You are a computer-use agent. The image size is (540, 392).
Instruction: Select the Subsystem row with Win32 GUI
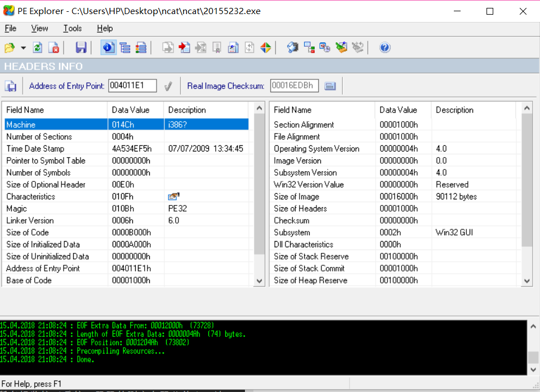click(394, 233)
